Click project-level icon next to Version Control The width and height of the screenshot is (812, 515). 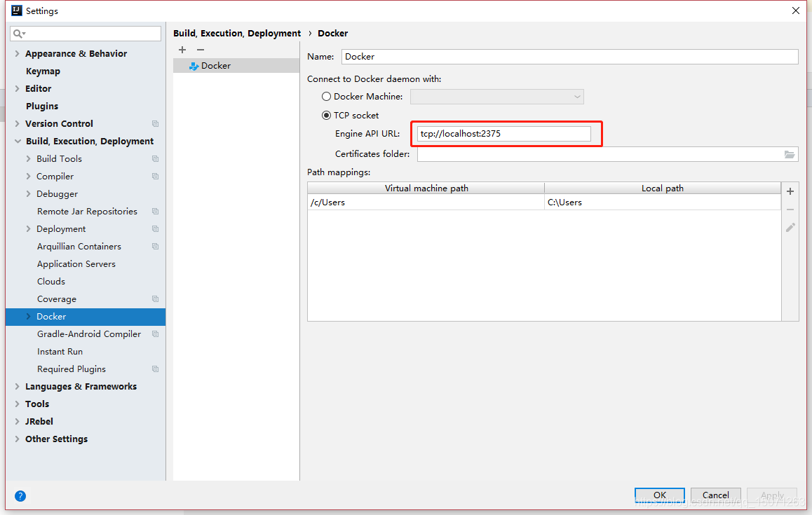coord(155,124)
